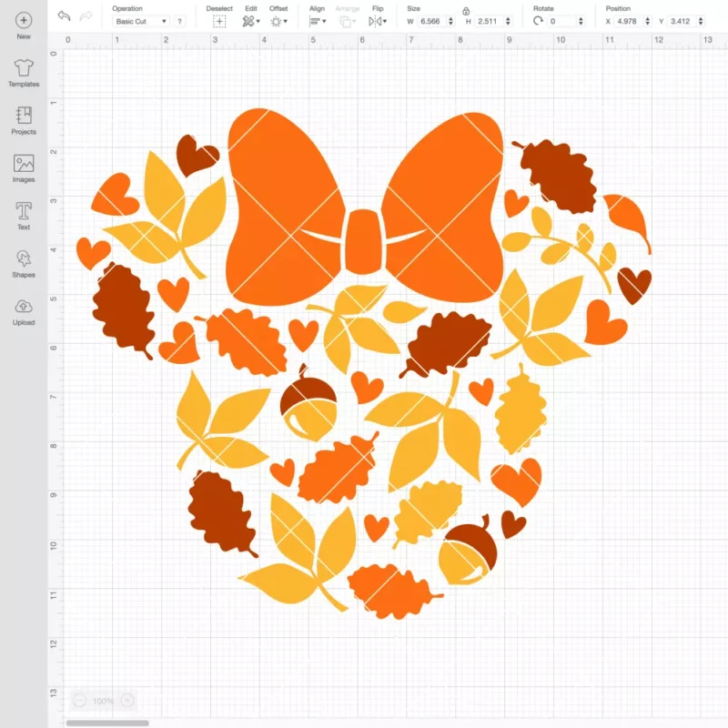Viewport: 728px width, 728px height.
Task: Open the Images library
Action: pos(24,164)
